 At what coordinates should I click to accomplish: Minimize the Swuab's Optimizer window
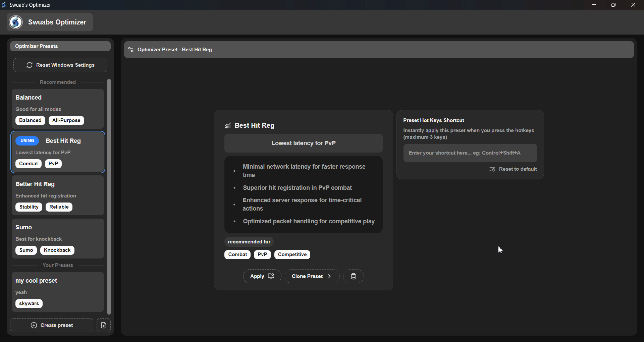click(x=594, y=5)
